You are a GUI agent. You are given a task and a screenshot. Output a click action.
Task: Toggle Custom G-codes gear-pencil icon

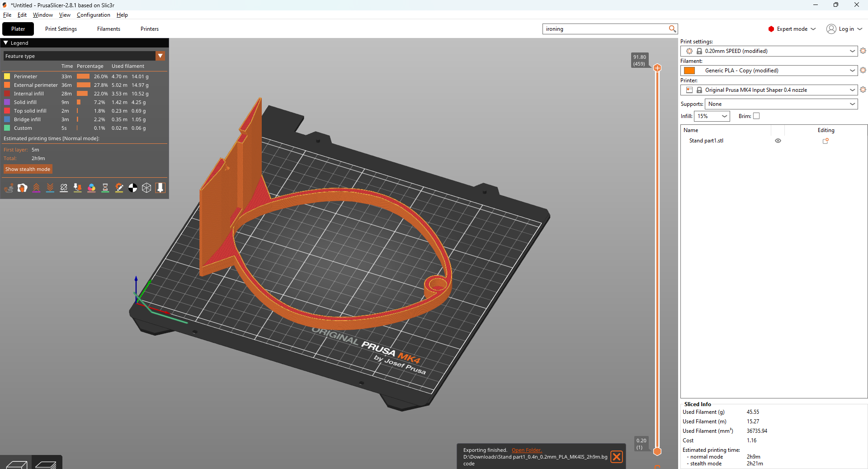coord(119,188)
